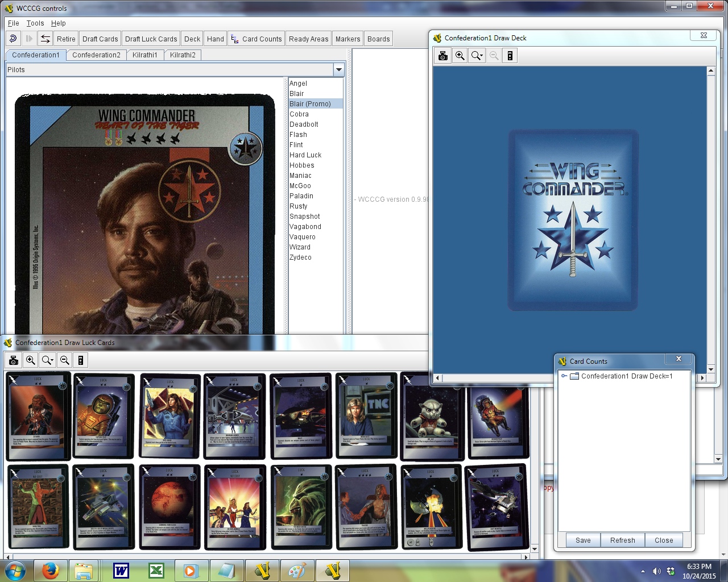Image resolution: width=728 pixels, height=582 pixels.
Task: Expand Confederation1 Draw Deck tree node
Action: tap(564, 376)
